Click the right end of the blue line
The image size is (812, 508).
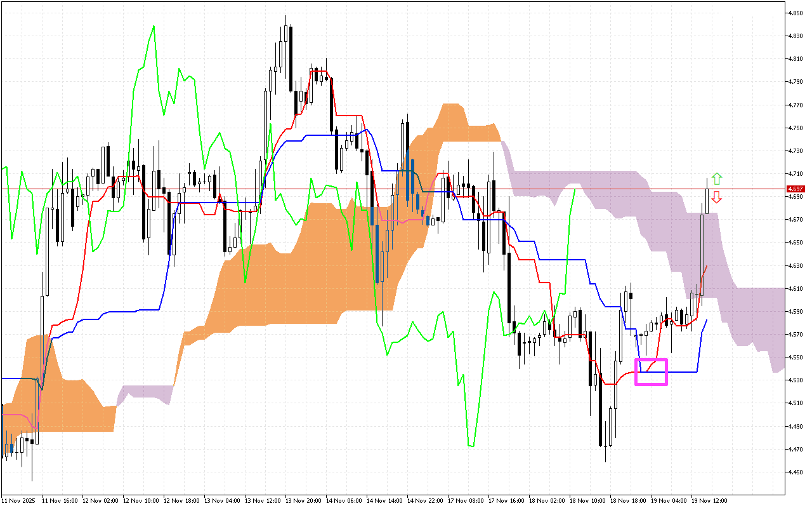[707, 321]
